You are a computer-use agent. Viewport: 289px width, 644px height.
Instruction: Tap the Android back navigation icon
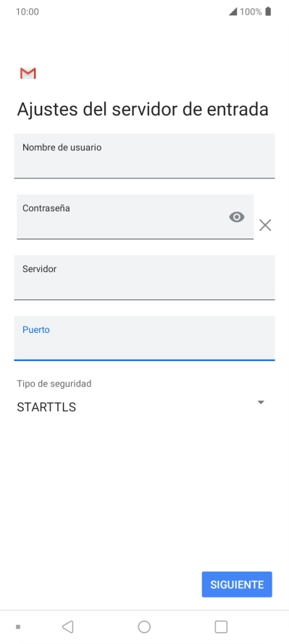pyautogui.click(x=67, y=627)
